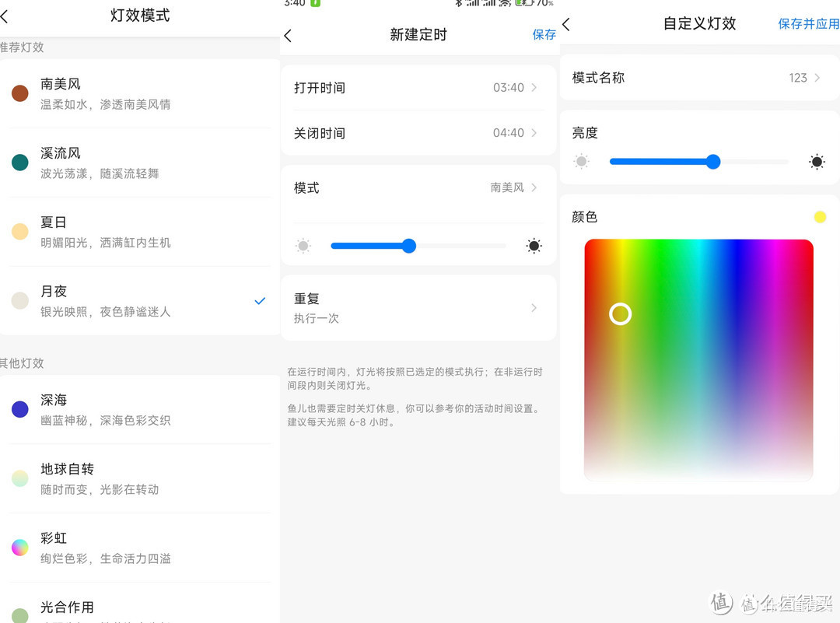Select the 夏日 light orange color icon
The width and height of the screenshot is (840, 623).
click(19, 231)
